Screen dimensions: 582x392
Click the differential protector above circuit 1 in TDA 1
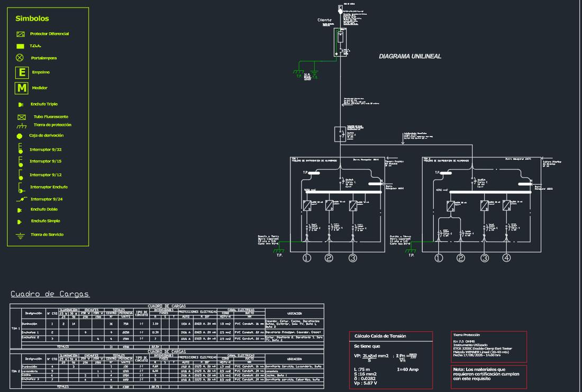tap(307, 206)
